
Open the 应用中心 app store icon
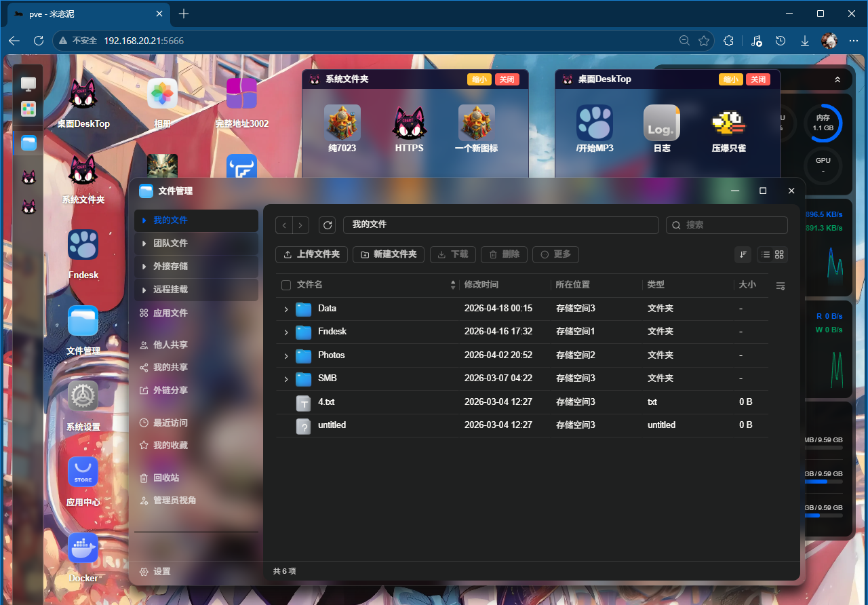click(83, 471)
